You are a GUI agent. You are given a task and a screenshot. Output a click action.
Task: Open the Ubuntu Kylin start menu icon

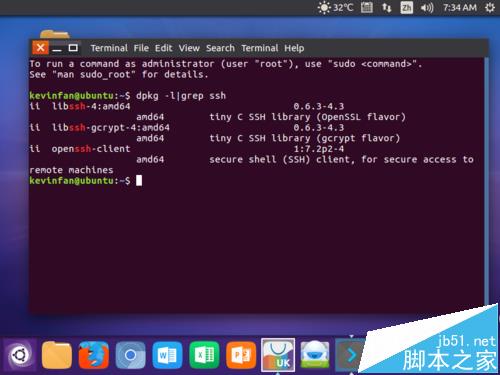pyautogui.click(x=20, y=355)
